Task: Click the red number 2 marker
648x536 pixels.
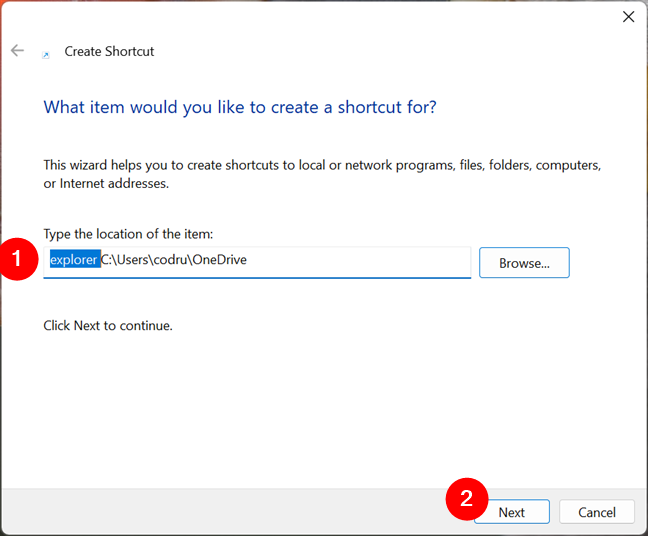Action: [x=467, y=499]
